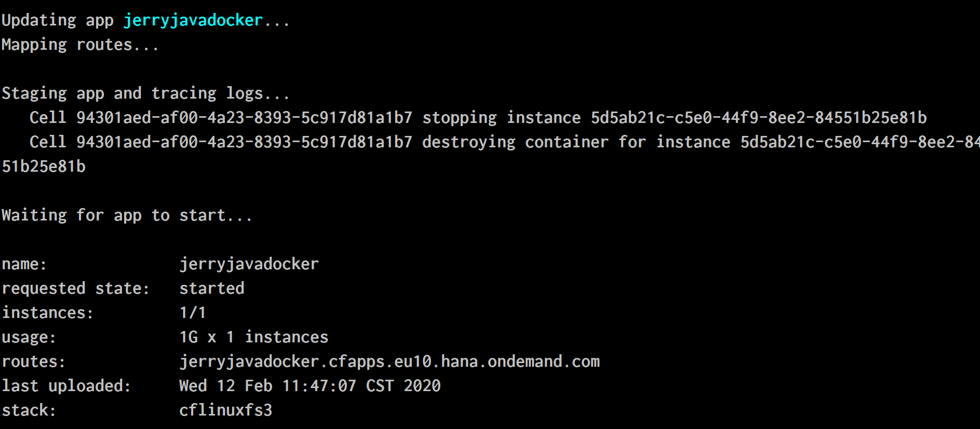Click the stack value cflinuxfs3
This screenshot has height=429, width=980.
click(x=226, y=410)
